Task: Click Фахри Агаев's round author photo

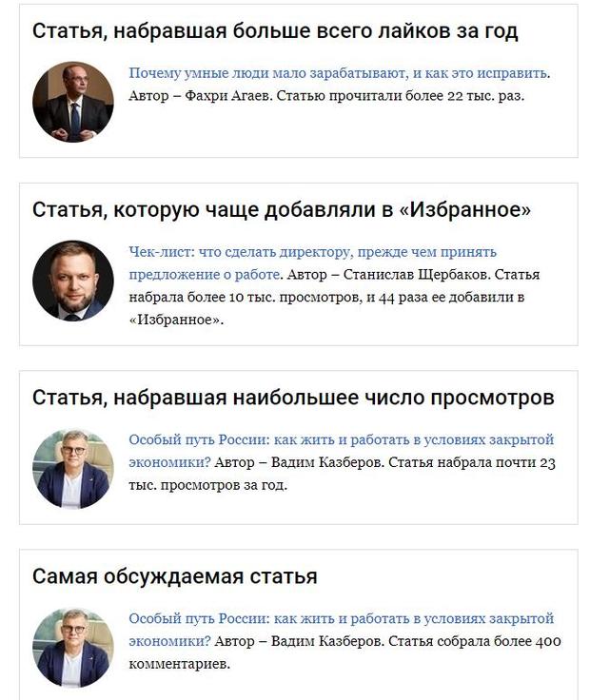Action: (73, 102)
